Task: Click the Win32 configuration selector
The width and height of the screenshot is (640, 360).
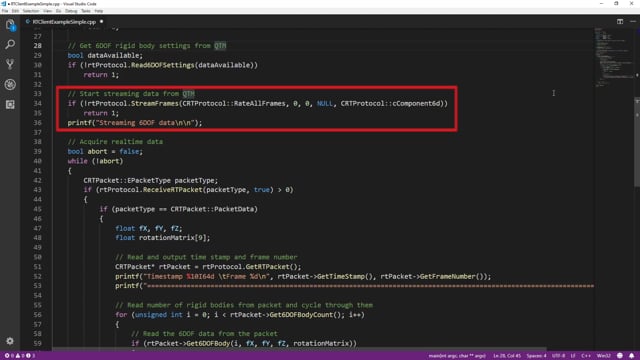Action: pos(604,356)
